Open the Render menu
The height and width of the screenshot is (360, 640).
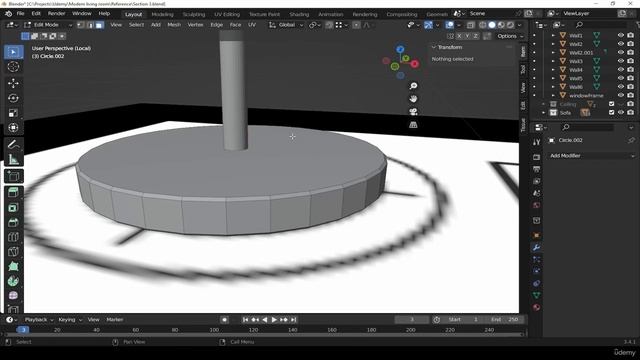(56, 14)
